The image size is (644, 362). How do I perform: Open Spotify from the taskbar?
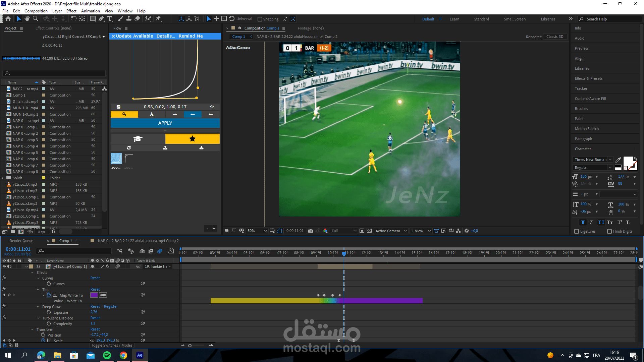tap(107, 355)
